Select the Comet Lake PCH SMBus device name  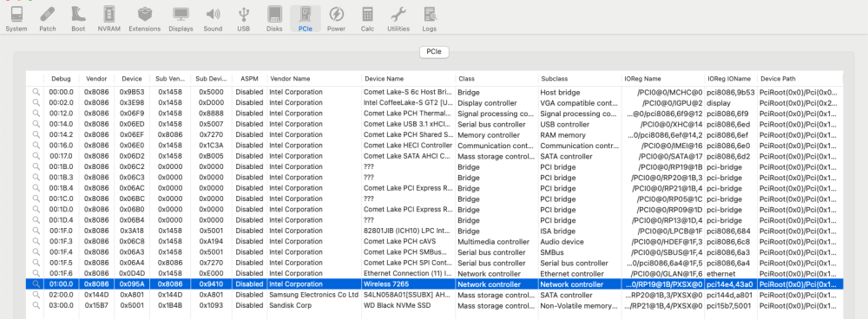click(x=408, y=252)
